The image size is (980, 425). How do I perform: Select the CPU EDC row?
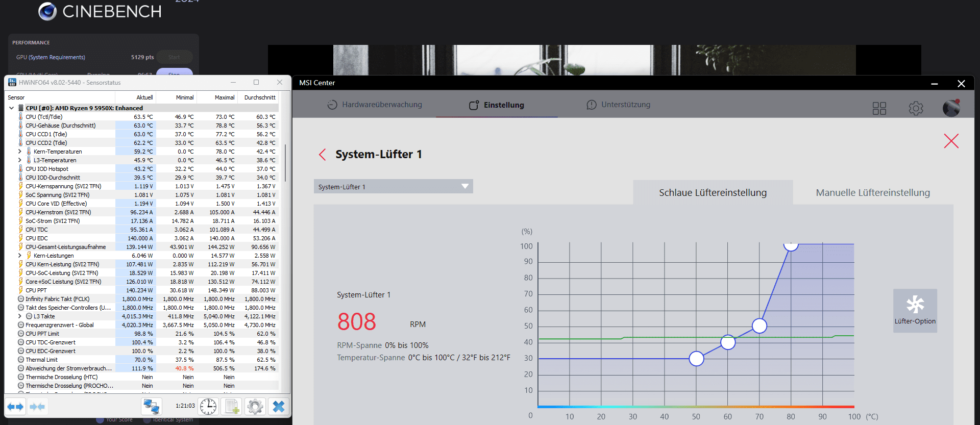click(142, 238)
